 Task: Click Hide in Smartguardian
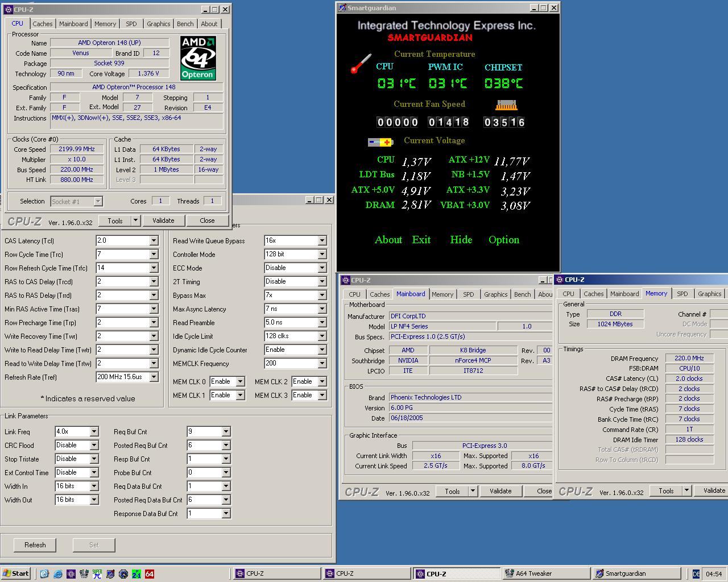tap(461, 240)
